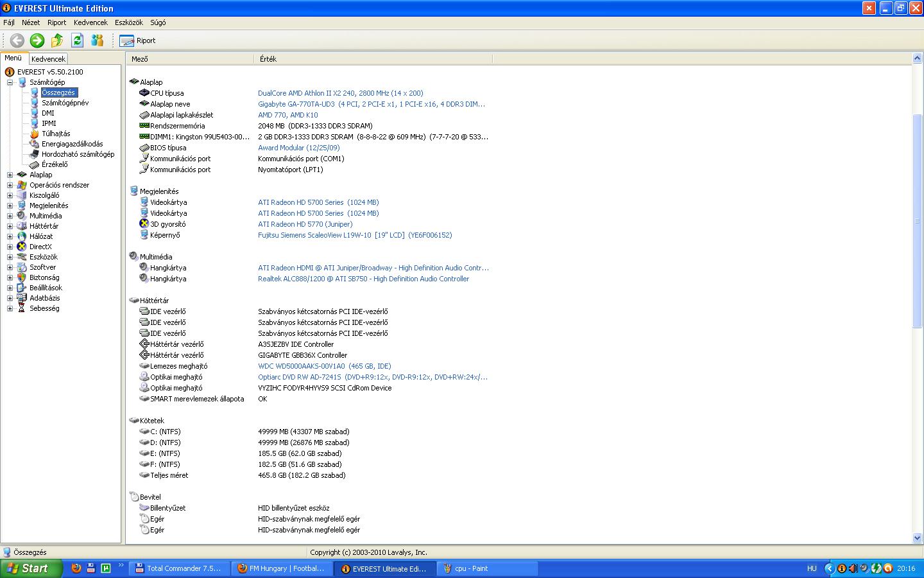The image size is (924, 578).
Task: Click the Adatbázis tree icon
Action: click(22, 298)
